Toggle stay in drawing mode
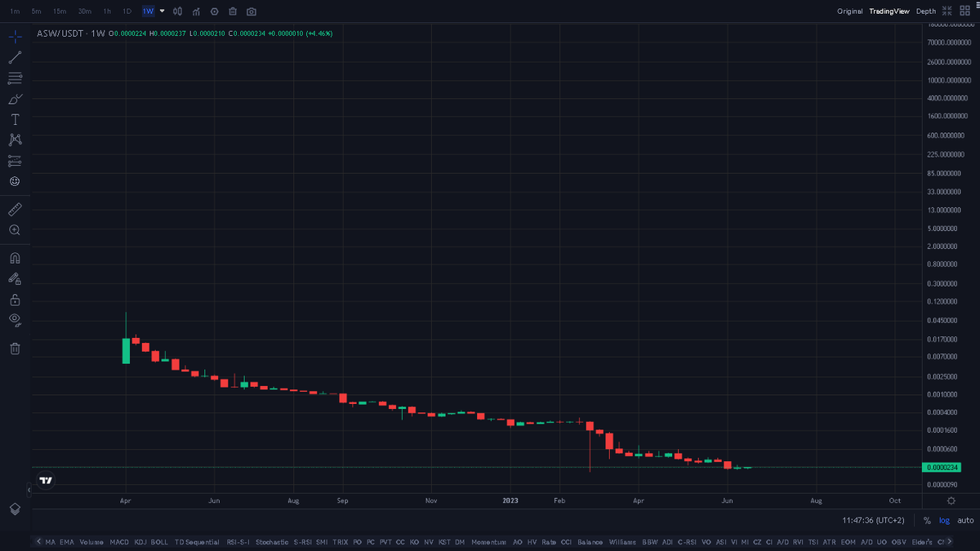The height and width of the screenshot is (551, 980). coord(15,278)
